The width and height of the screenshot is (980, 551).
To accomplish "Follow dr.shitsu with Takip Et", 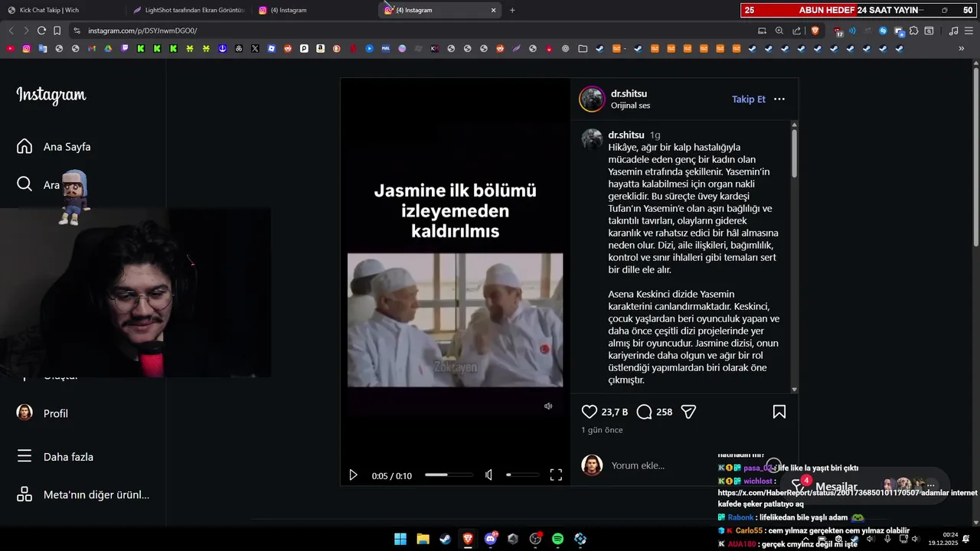I will (x=748, y=99).
